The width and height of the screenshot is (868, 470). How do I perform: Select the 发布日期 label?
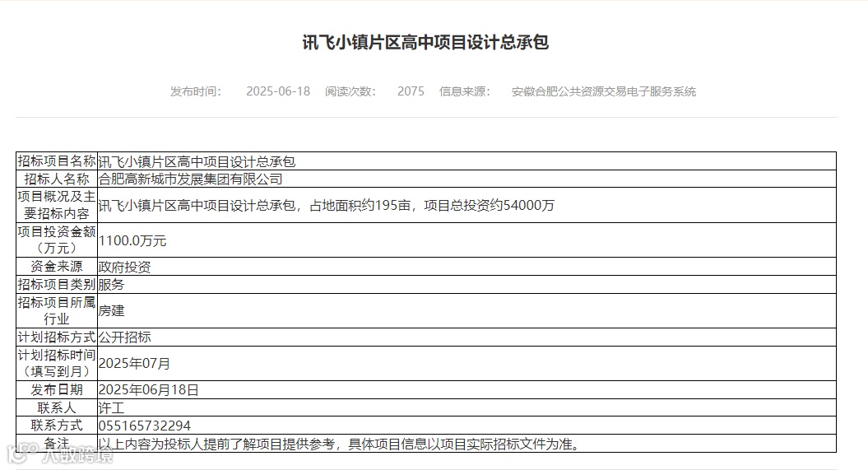coord(57,389)
